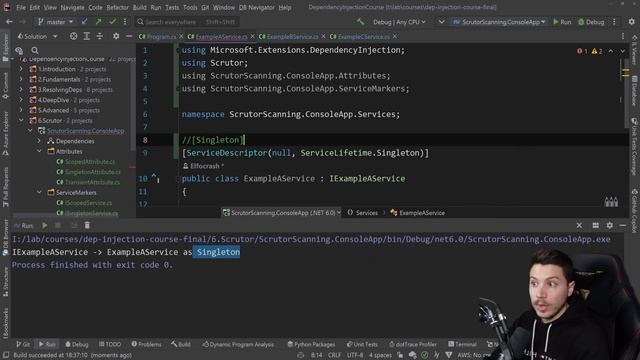Open the Terminal tool window
This screenshot has height=360, width=640.
462,344
